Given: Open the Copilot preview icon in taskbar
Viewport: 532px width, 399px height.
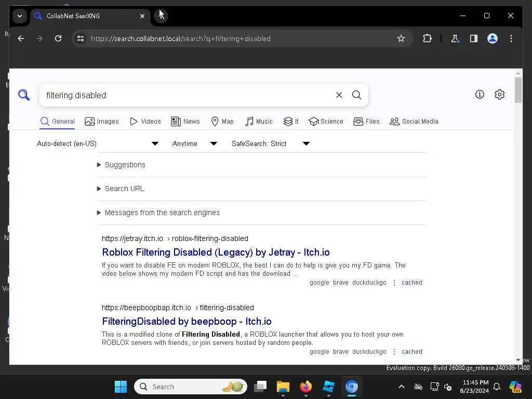Looking at the screenshot, I should point(515,387).
